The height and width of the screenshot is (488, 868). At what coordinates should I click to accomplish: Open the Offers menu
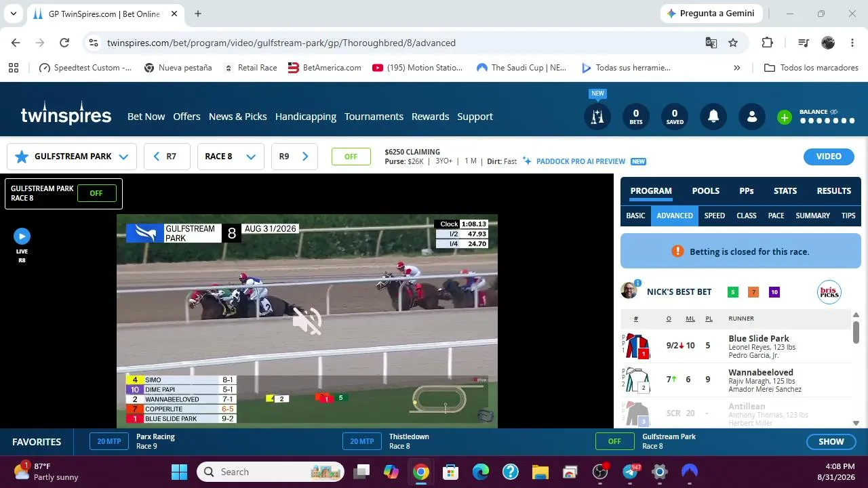coord(186,117)
